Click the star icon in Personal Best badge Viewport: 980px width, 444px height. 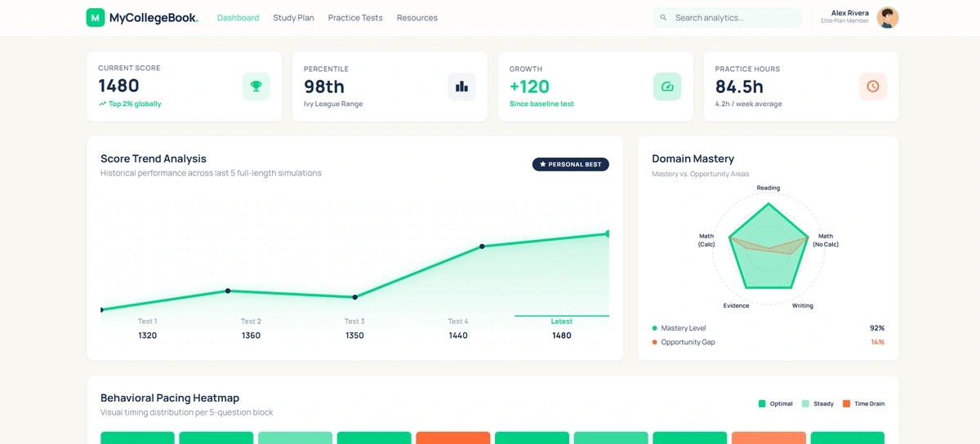pos(543,165)
